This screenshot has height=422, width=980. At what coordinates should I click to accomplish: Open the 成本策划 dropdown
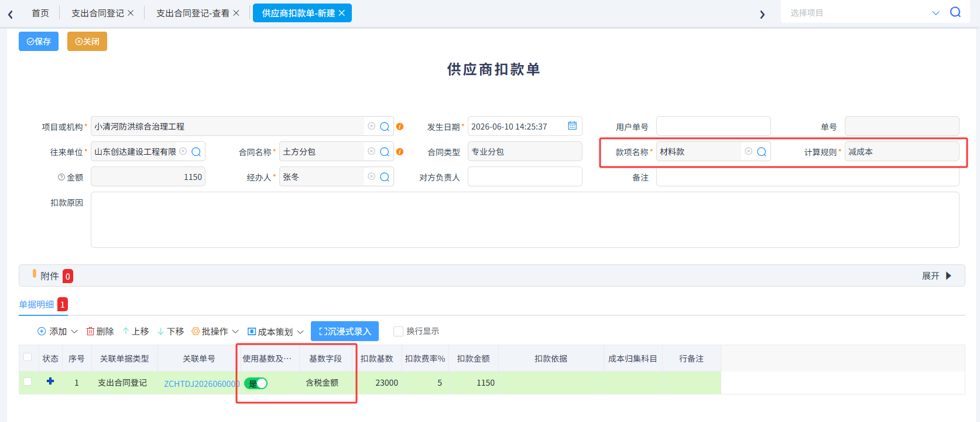coord(276,332)
